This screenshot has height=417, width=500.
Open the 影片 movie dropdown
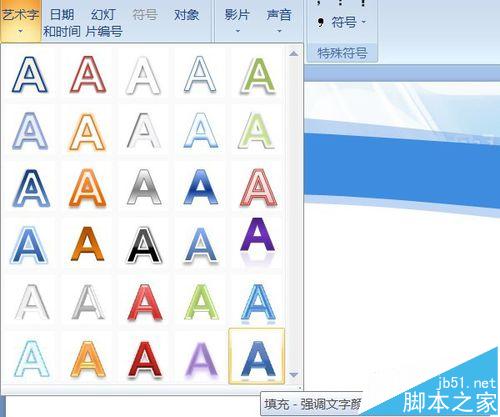[x=237, y=21]
